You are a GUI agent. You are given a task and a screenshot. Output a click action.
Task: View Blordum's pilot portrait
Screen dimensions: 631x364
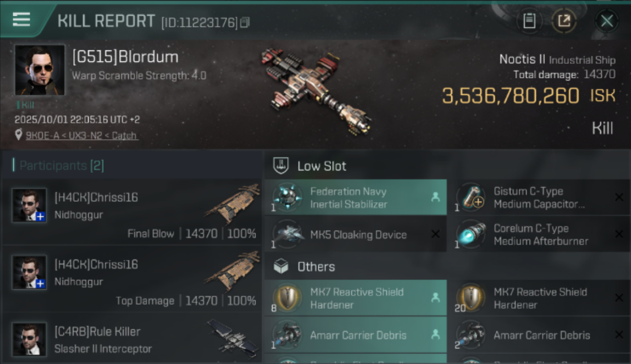(39, 70)
